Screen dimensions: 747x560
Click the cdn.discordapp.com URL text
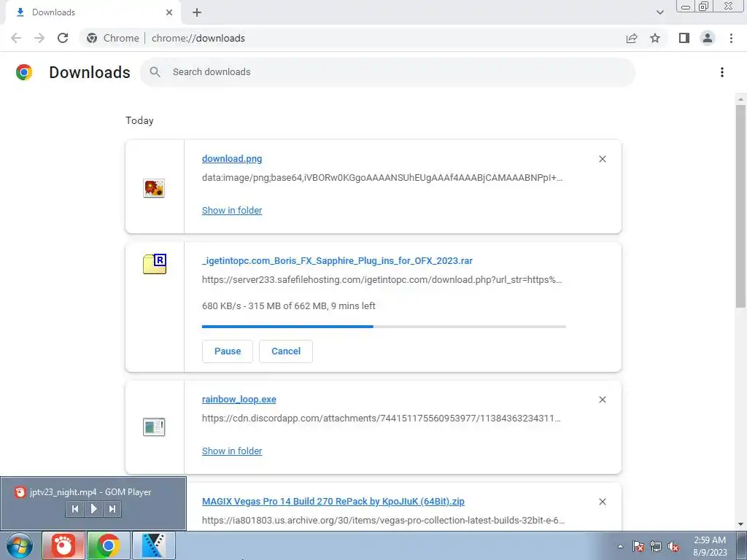click(x=381, y=418)
